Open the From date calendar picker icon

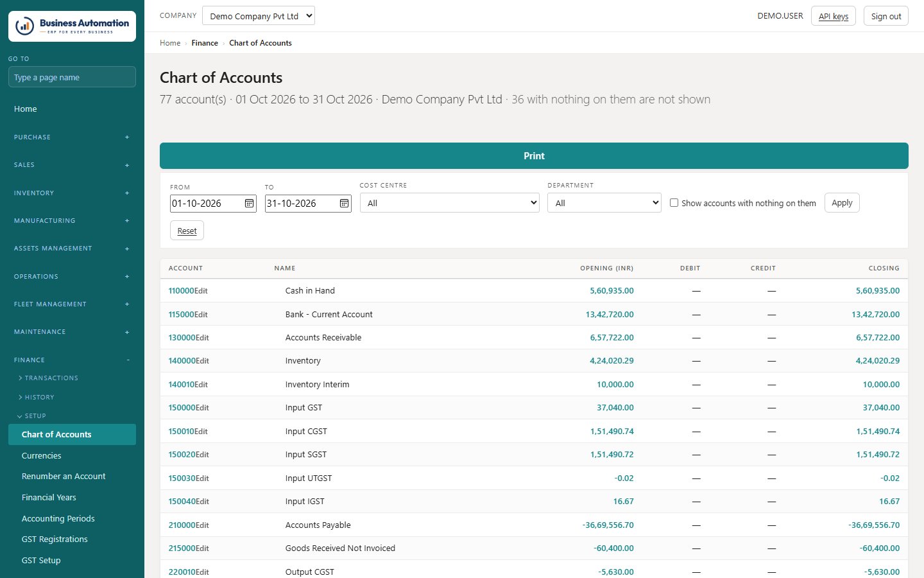point(249,204)
